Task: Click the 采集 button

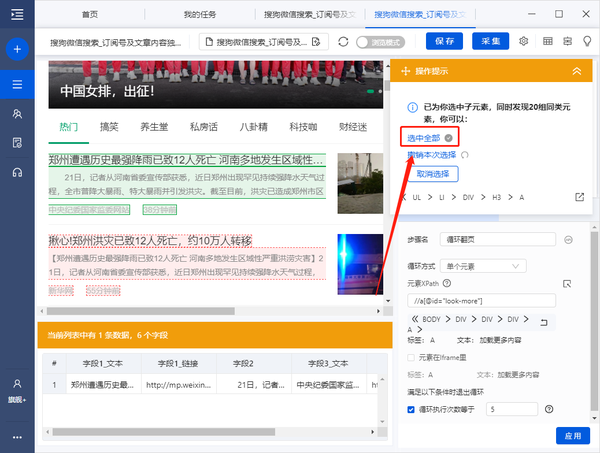Action: (491, 41)
